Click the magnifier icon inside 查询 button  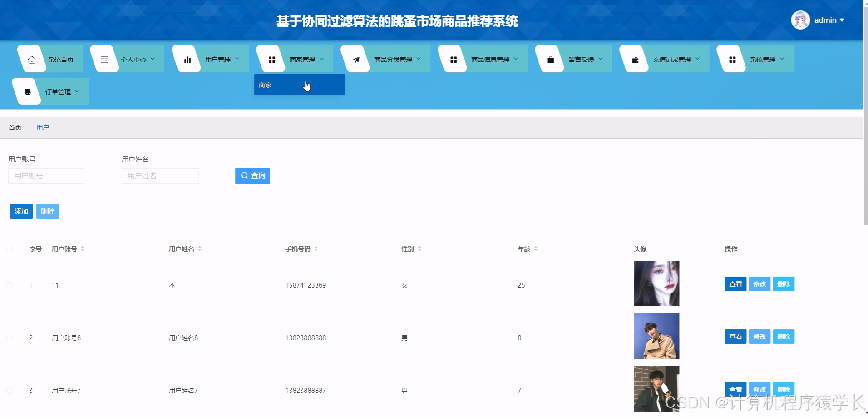tap(244, 175)
